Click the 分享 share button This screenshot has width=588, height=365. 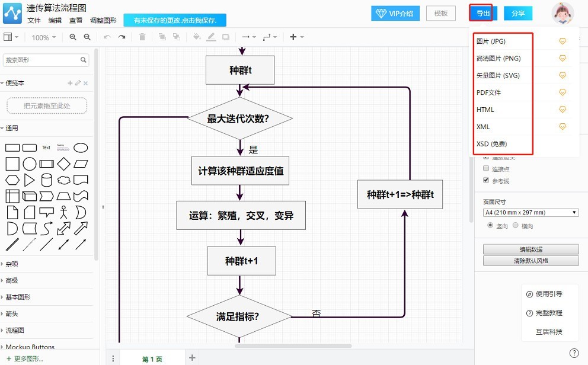(x=518, y=14)
